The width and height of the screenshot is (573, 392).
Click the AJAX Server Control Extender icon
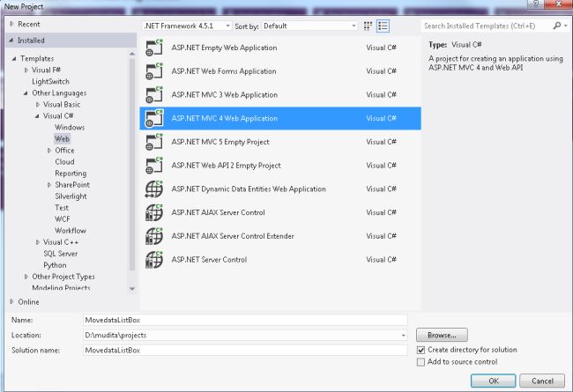coord(154,236)
